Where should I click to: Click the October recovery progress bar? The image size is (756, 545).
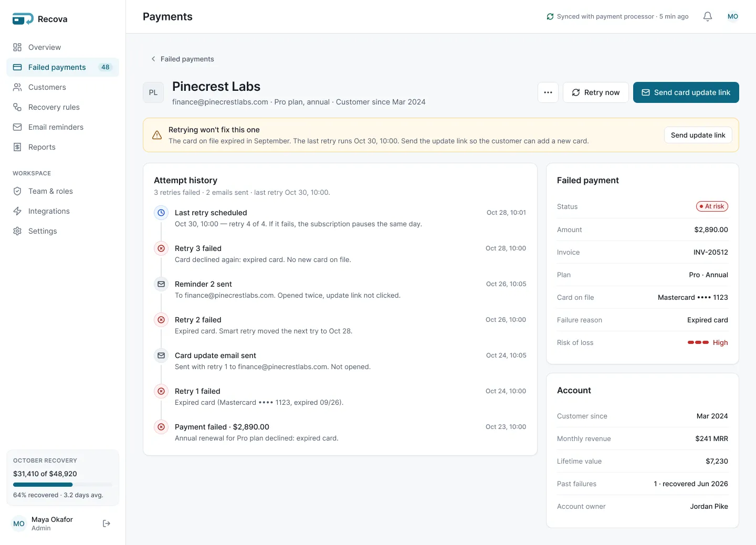tap(62, 485)
